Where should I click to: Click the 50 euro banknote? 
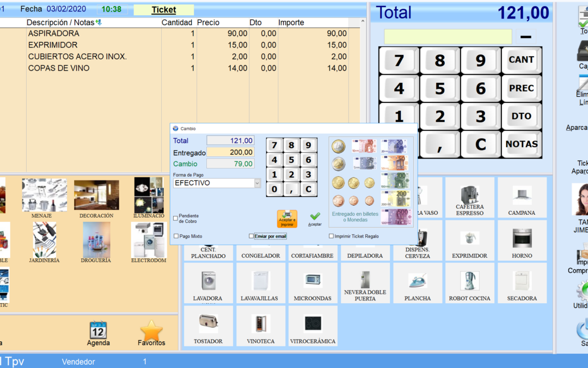click(x=395, y=163)
